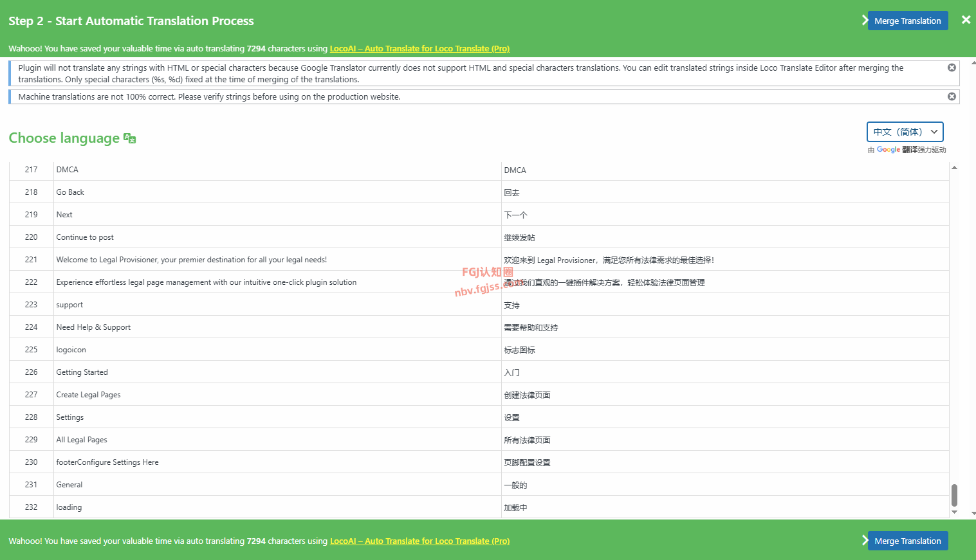The image size is (976, 560).
Task: Click the bottom Merge Translation button
Action: pyautogui.click(x=907, y=541)
